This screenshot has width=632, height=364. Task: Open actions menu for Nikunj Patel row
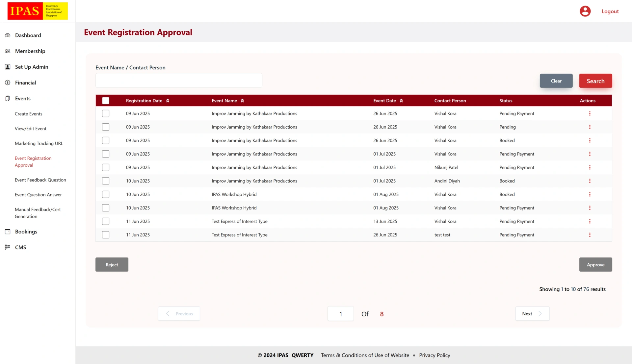click(x=590, y=167)
